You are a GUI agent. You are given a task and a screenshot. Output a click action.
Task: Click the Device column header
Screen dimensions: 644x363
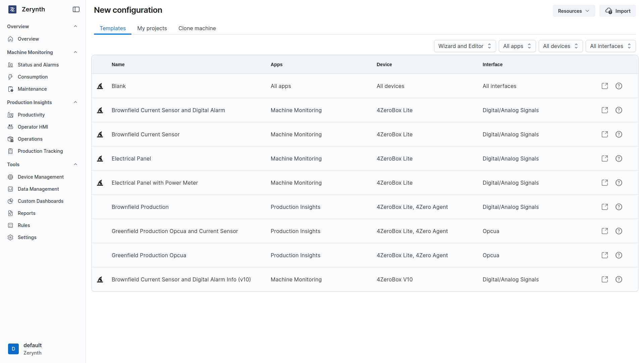[384, 64]
